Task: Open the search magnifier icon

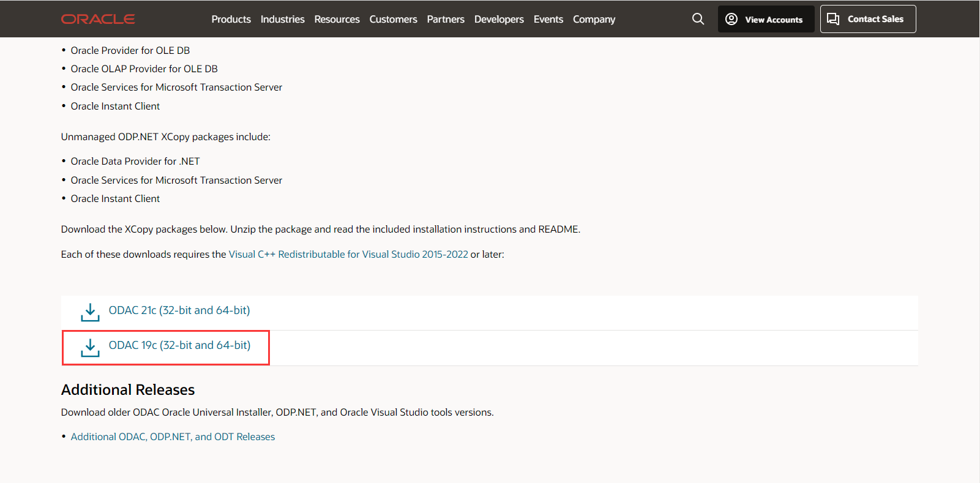Action: 698,19
